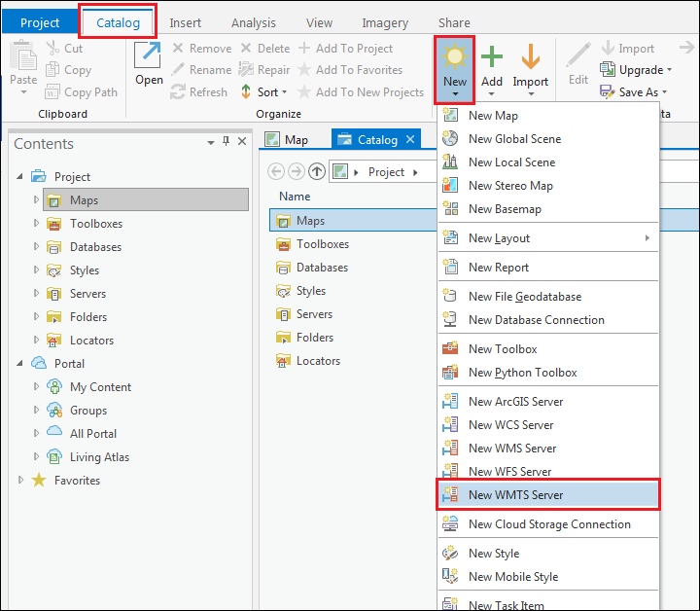Click the orange Import arrow icon
The width and height of the screenshot is (700, 611).
531,56
